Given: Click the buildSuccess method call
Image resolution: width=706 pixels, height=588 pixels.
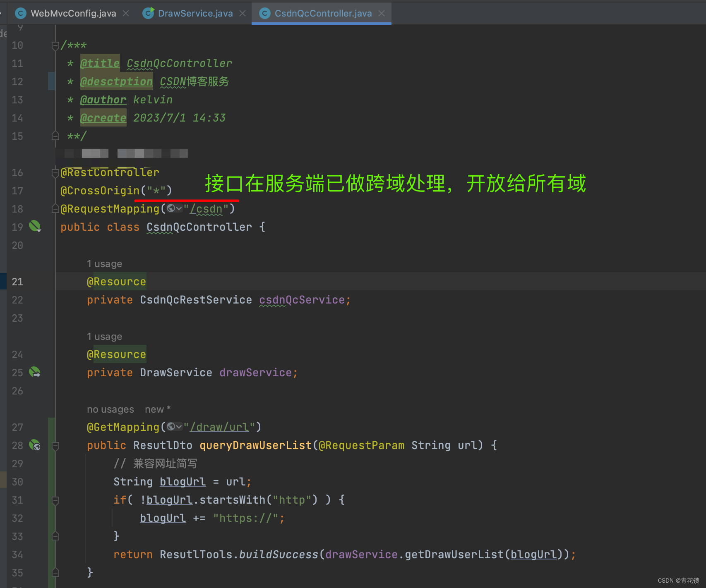Looking at the screenshot, I should [279, 555].
